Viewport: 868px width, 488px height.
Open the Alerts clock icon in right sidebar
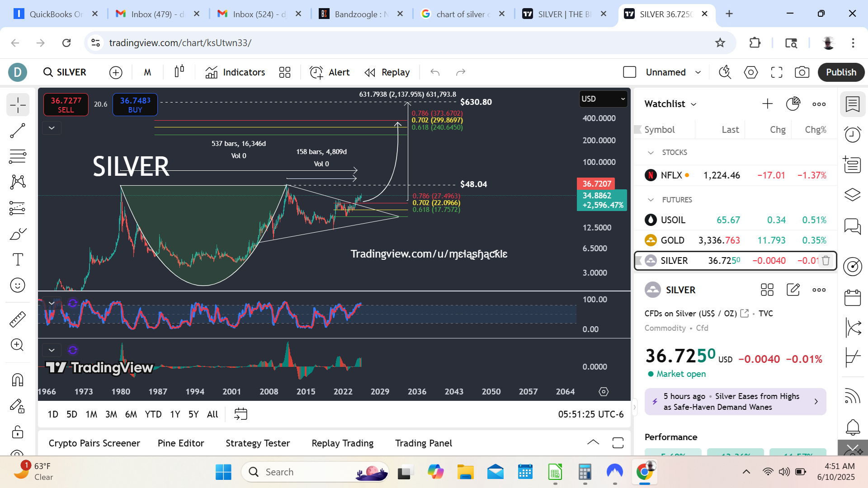click(853, 134)
